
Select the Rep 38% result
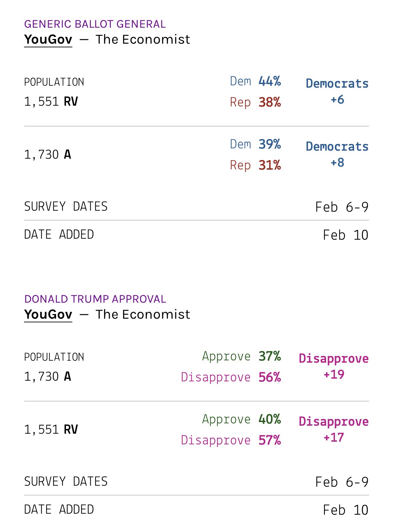(255, 102)
